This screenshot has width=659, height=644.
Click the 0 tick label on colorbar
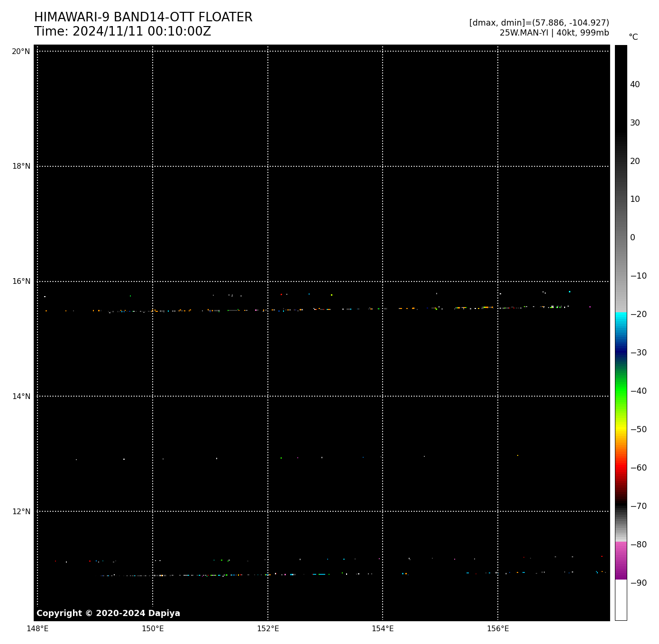pyautogui.click(x=632, y=238)
